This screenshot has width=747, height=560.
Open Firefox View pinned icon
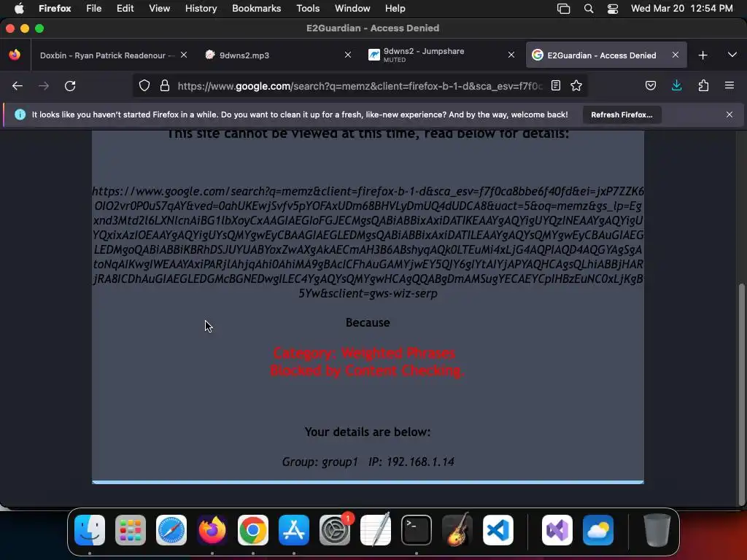tap(15, 55)
